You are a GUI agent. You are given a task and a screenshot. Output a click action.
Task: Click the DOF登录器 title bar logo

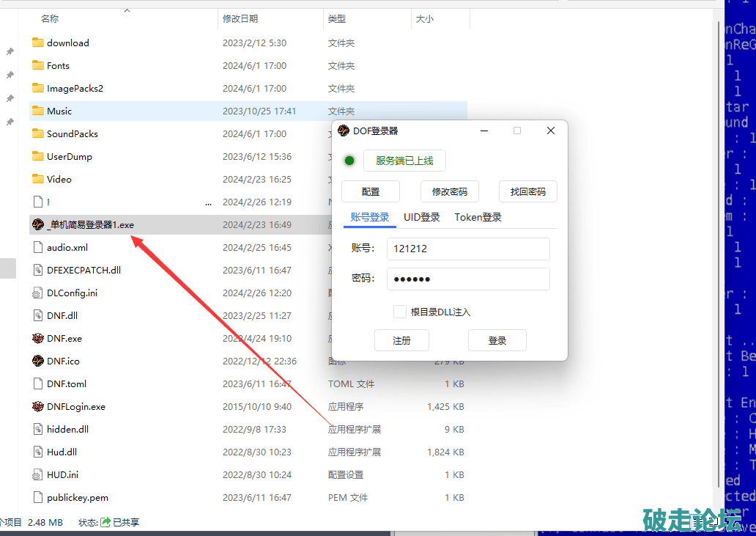point(344,131)
